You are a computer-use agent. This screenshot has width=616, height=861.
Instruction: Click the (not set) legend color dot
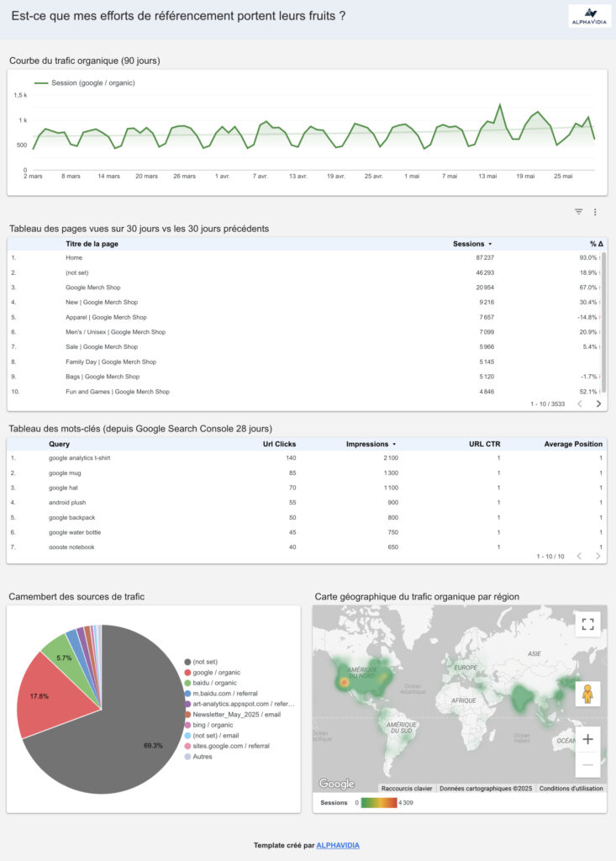tap(187, 663)
